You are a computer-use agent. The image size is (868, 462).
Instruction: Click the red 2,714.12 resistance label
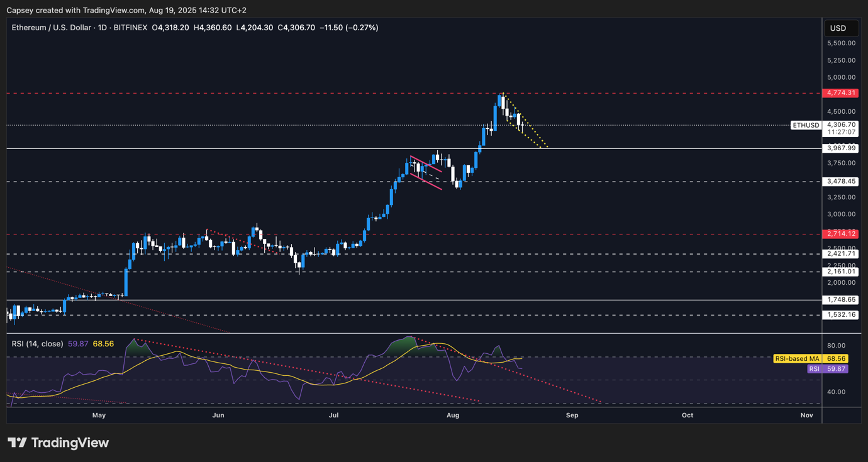(842, 234)
